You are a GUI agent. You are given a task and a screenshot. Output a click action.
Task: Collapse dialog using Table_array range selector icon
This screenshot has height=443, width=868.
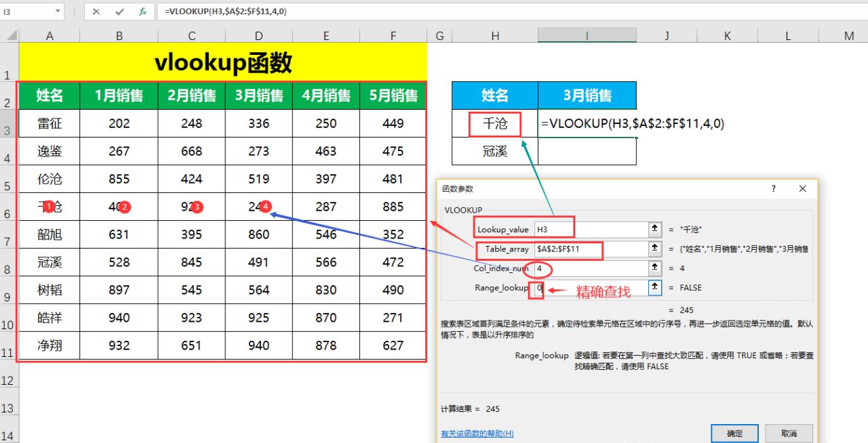click(654, 249)
